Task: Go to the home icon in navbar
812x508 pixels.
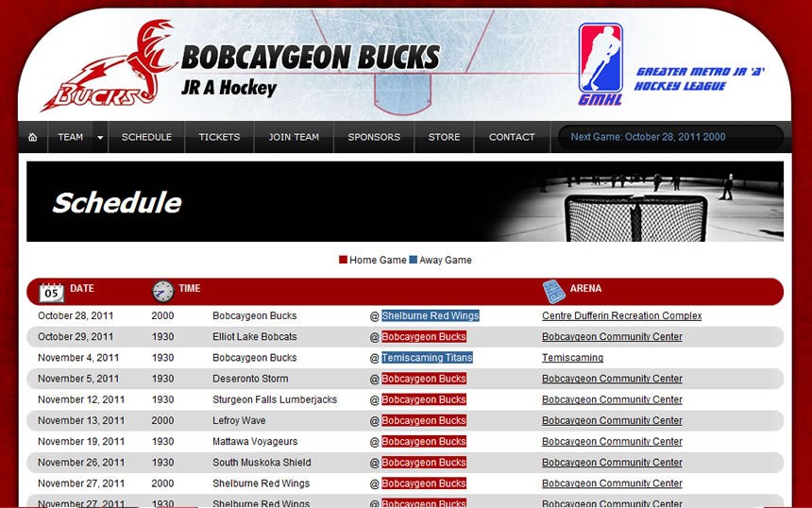Action: coord(33,137)
